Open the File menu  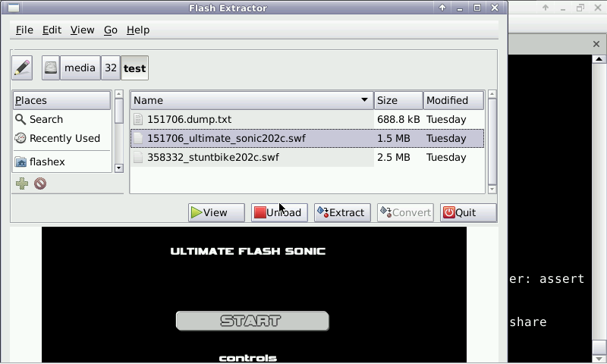point(24,30)
